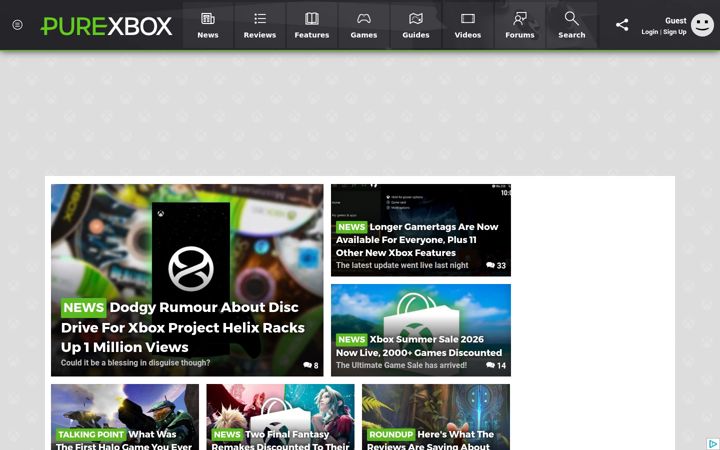Click the Login link
This screenshot has height=450, width=720.
pyautogui.click(x=650, y=32)
